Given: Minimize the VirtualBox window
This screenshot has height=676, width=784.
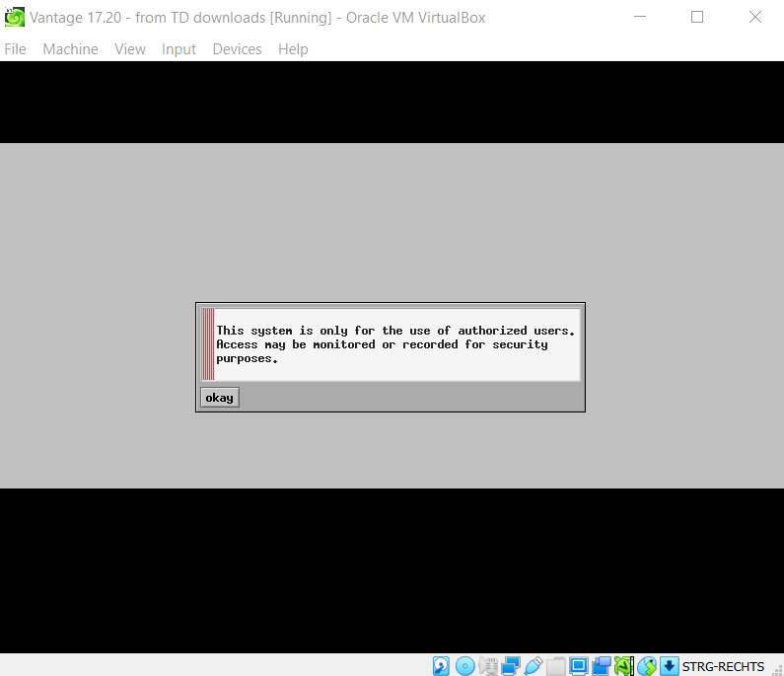Looking at the screenshot, I should tap(640, 17).
